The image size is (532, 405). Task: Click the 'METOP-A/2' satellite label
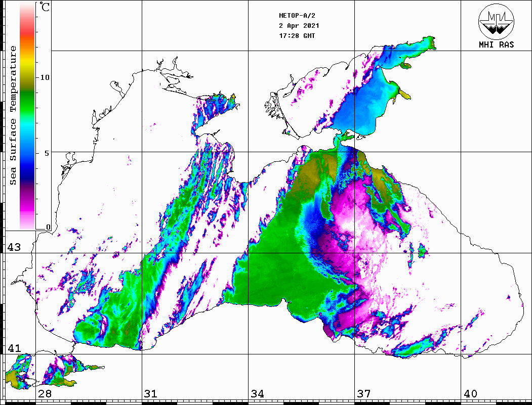(x=297, y=16)
